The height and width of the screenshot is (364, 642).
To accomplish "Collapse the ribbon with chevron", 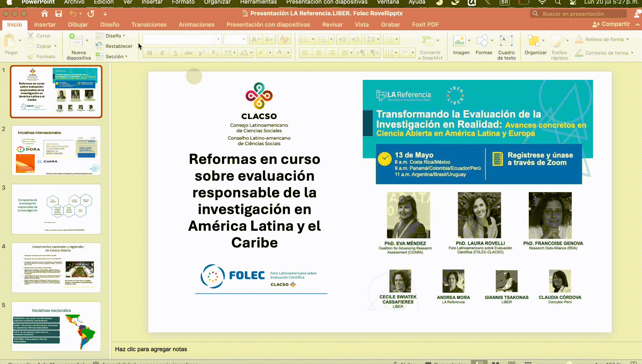I will pyautogui.click(x=637, y=24).
